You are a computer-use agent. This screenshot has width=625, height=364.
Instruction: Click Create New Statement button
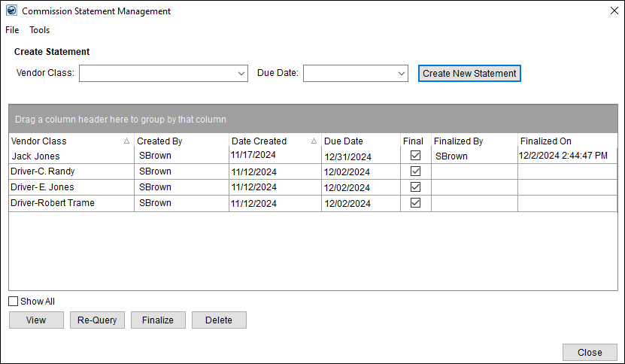(x=469, y=74)
